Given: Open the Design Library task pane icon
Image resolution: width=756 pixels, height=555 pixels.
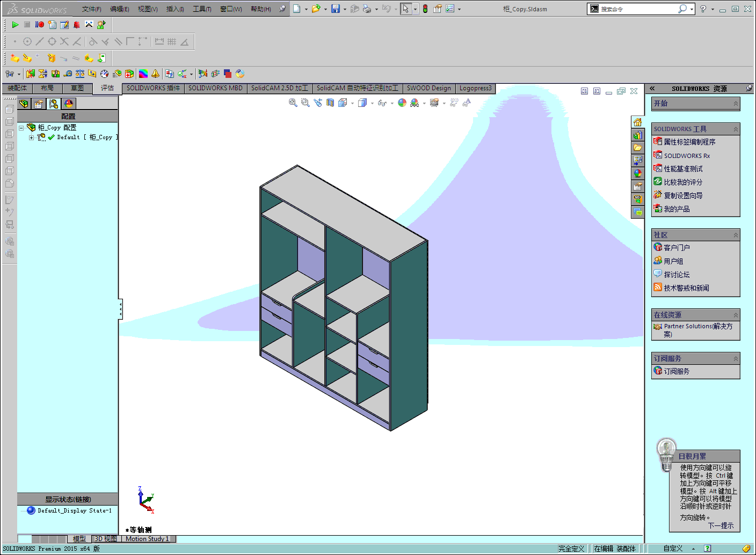Looking at the screenshot, I should 638,135.
